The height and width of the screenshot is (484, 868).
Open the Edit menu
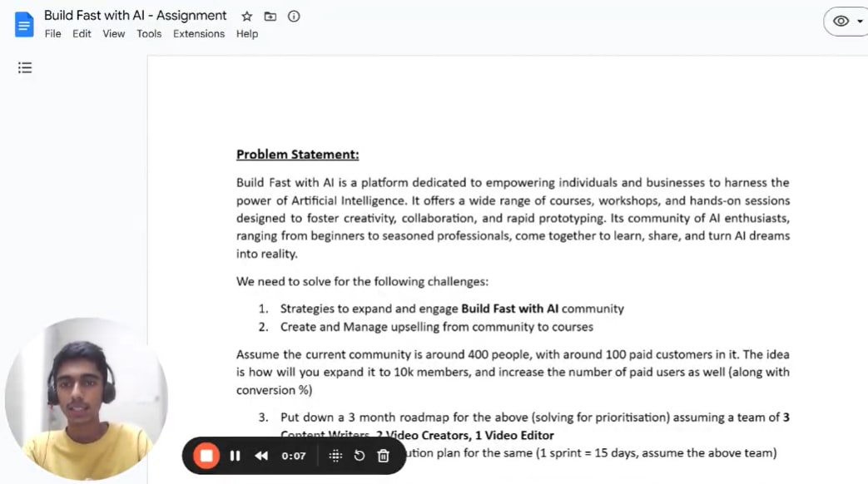(82, 34)
